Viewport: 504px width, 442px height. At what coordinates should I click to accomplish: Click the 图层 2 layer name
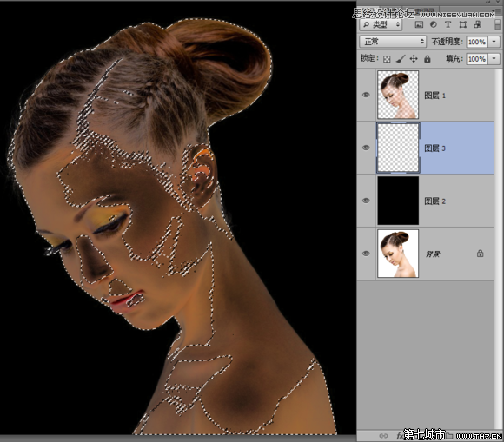pos(434,201)
